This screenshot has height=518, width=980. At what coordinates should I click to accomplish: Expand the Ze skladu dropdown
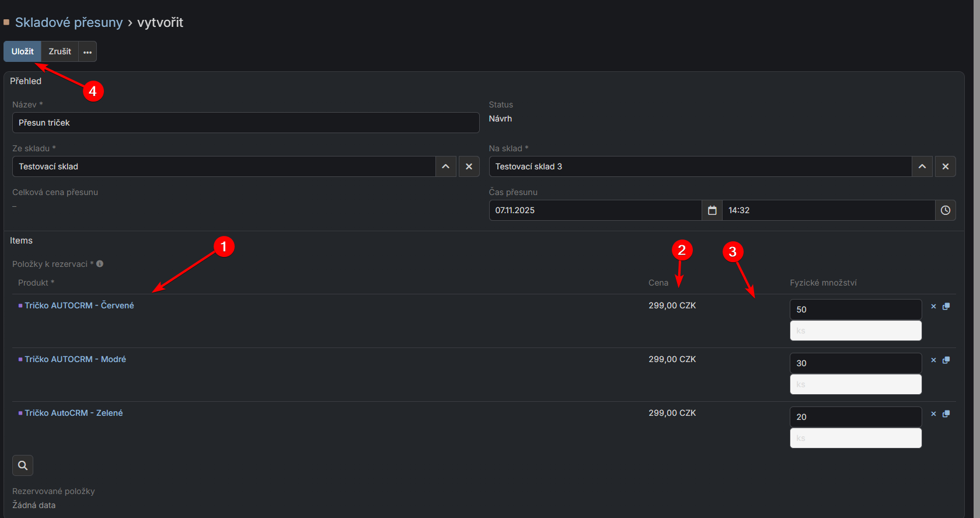point(445,166)
